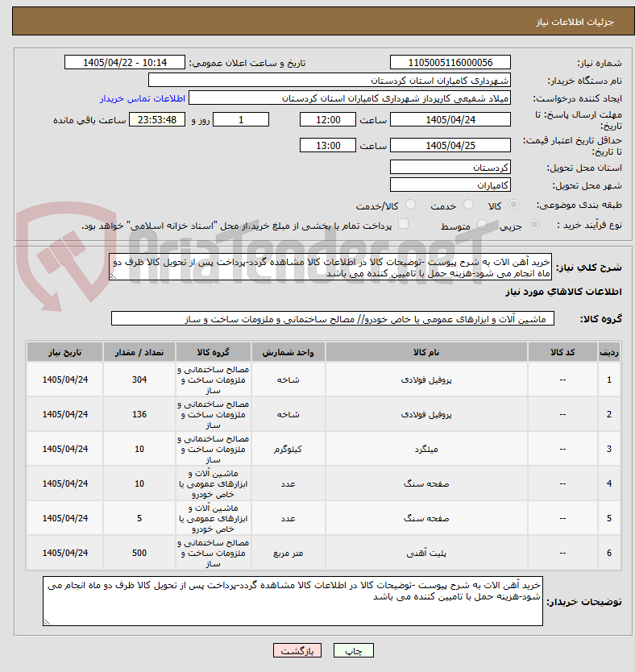Viewport: 635px width, 672px height.
Task: Click the توضیحات خریدار text area
Action: pyautogui.click(x=293, y=601)
